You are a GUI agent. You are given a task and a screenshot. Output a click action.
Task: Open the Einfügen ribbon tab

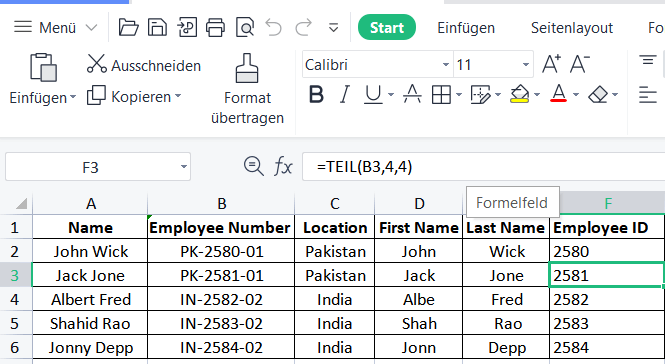[x=466, y=28]
